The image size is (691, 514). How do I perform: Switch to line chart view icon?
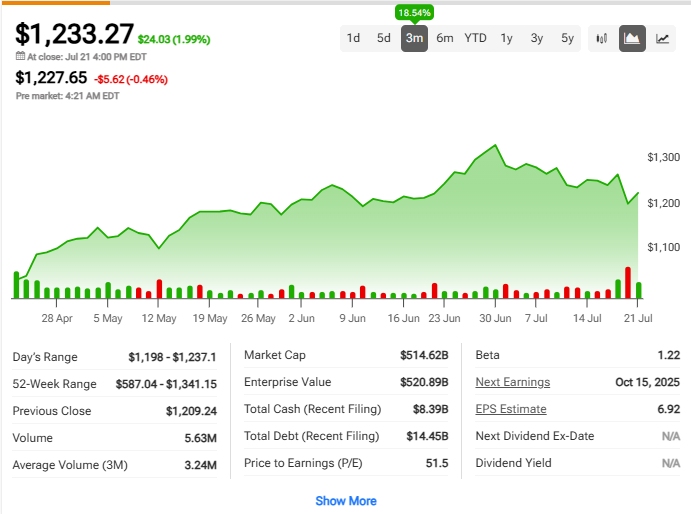[662, 38]
